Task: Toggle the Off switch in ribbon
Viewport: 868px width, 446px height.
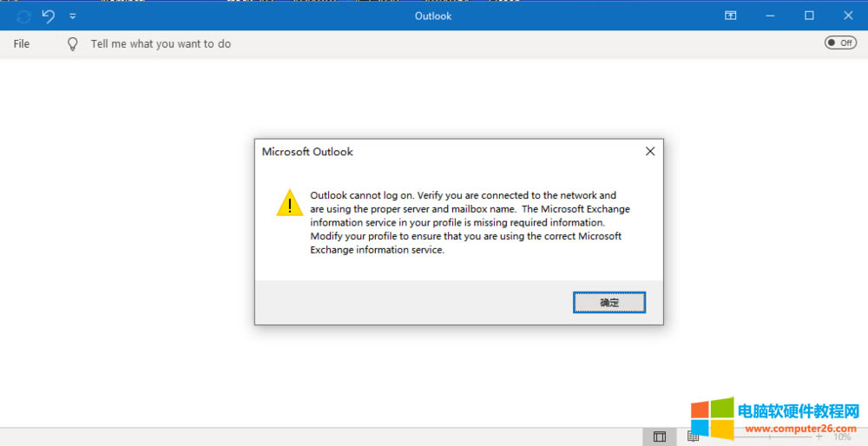Action: [x=840, y=43]
